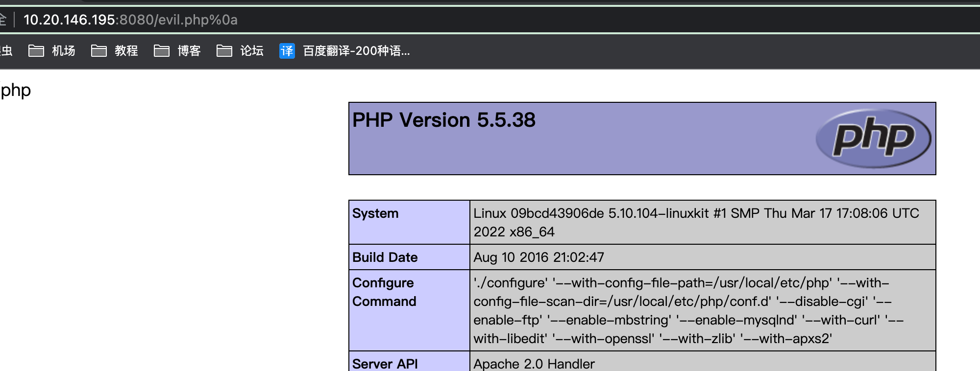Open the 百度翻译 bookmark
This screenshot has height=371, width=980.
click(344, 50)
